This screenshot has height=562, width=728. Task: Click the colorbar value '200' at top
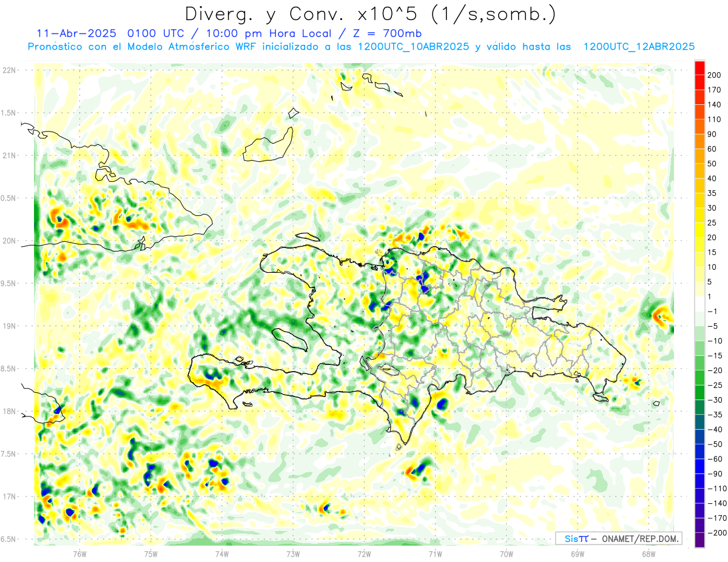(x=715, y=75)
